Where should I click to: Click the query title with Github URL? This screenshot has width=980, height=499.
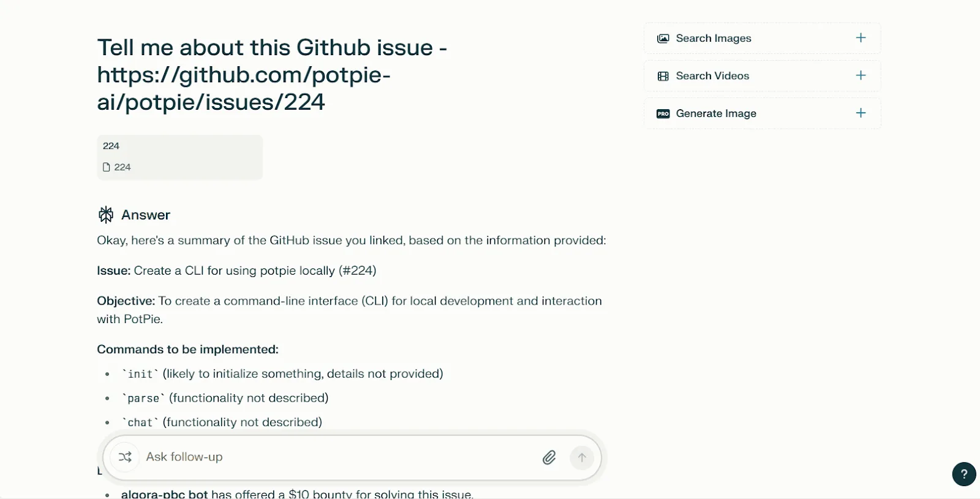click(x=272, y=75)
